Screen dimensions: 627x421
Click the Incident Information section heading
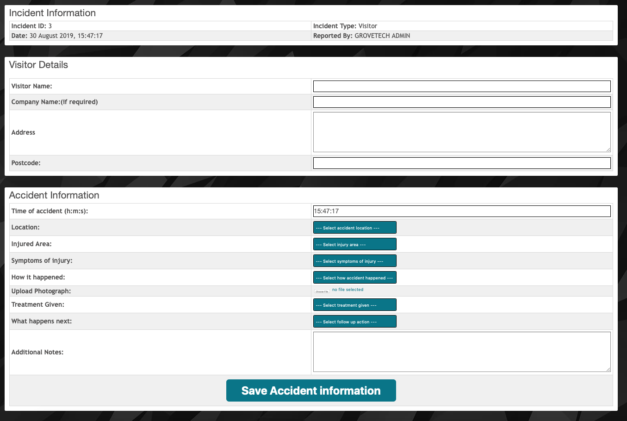click(x=52, y=13)
